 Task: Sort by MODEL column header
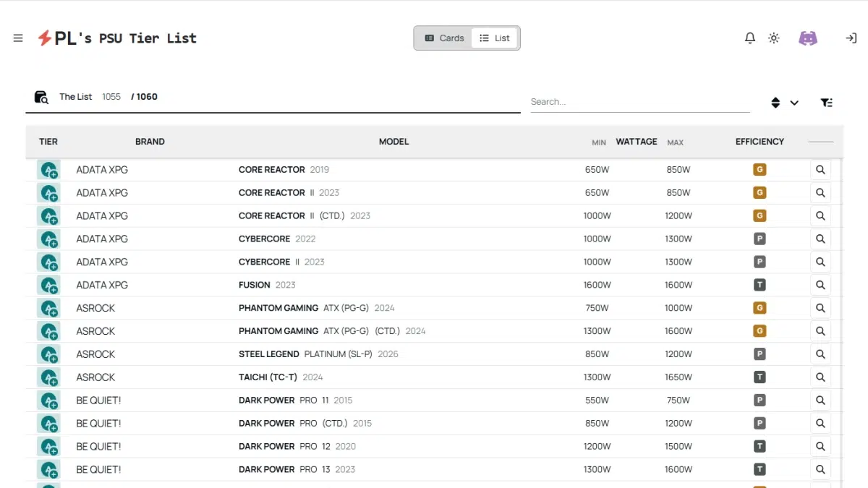393,142
